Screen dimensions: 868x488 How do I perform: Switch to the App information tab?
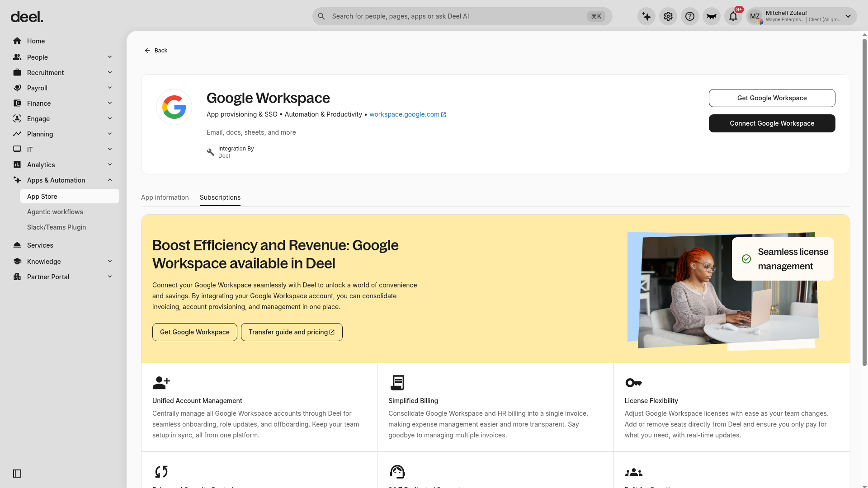[165, 197]
